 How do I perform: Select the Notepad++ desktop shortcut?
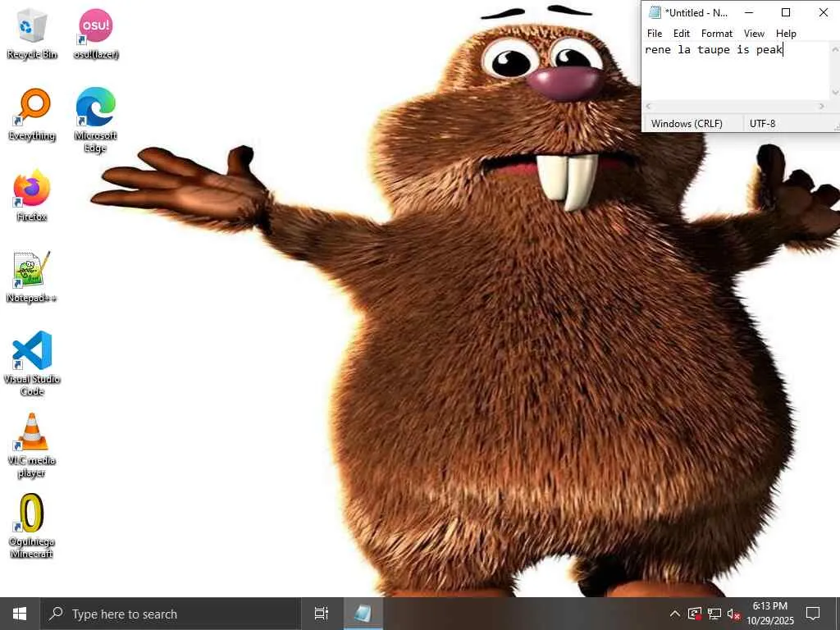32,277
